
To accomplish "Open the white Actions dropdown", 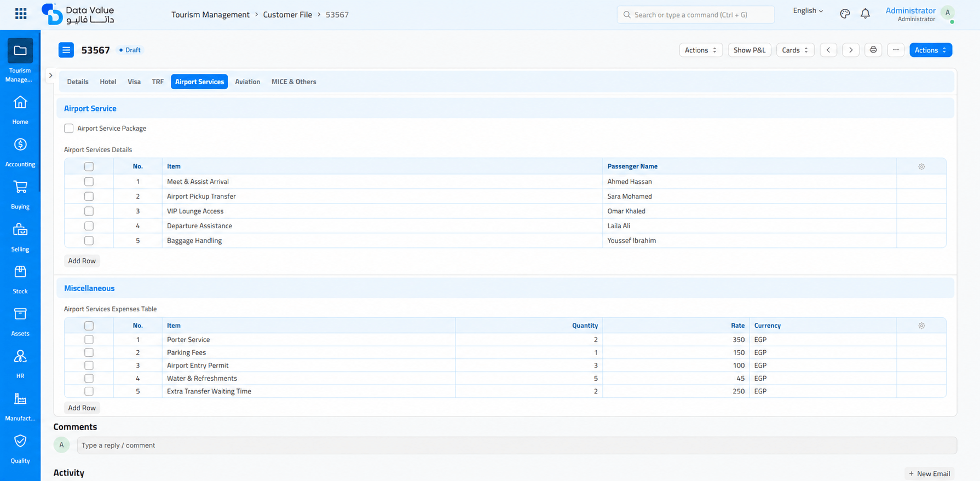I will point(701,50).
